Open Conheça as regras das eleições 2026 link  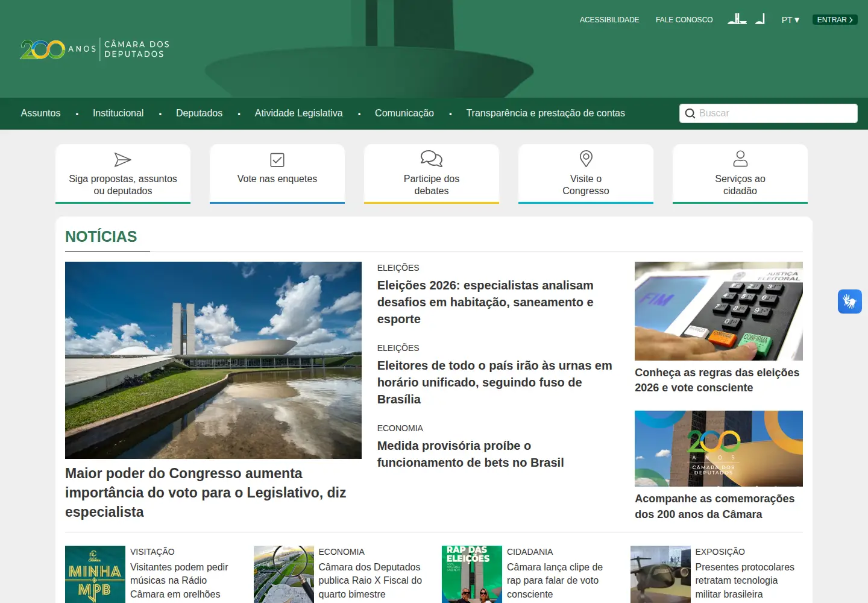[x=717, y=380]
